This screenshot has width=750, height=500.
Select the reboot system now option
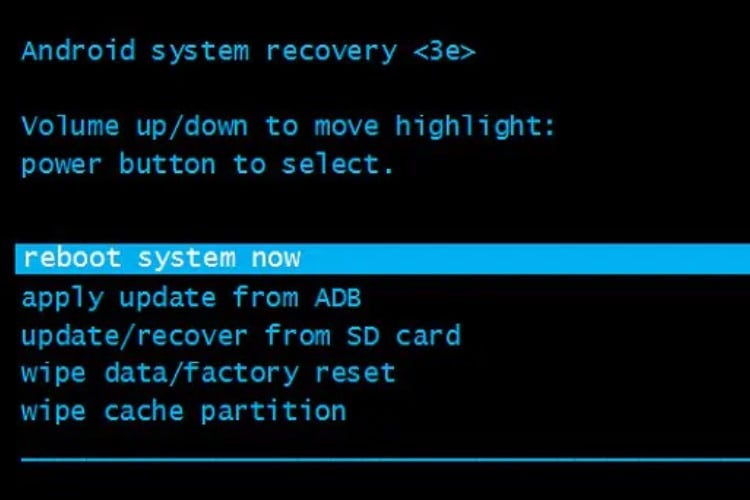[383, 259]
